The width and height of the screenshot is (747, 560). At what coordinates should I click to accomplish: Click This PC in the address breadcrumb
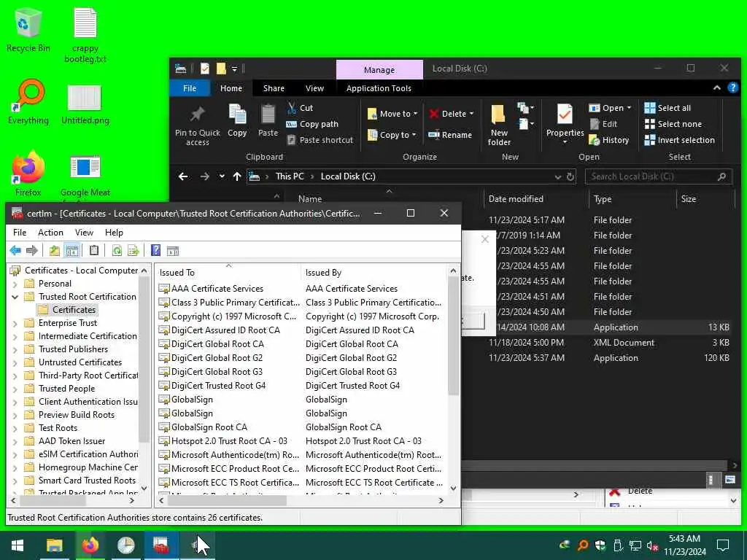click(x=289, y=176)
